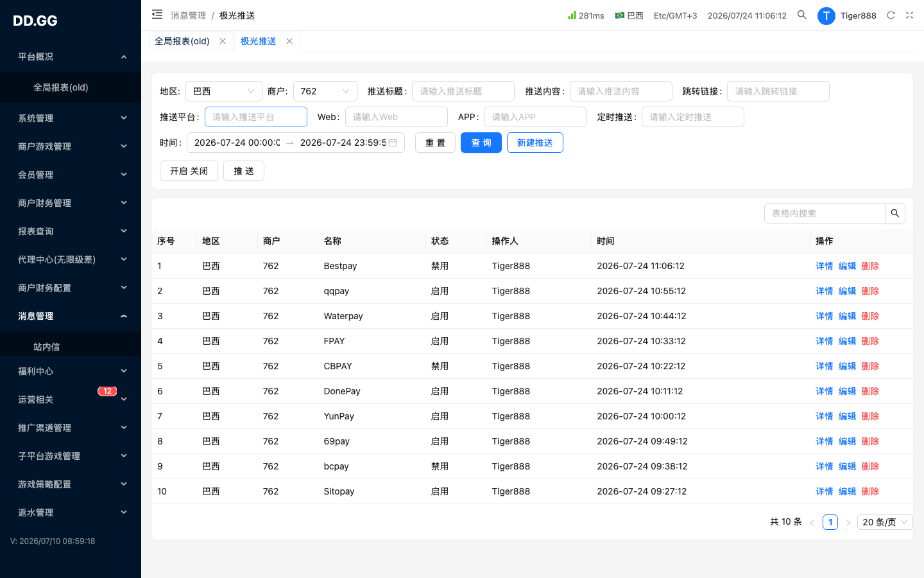Image resolution: width=924 pixels, height=578 pixels.
Task: Expand the 报表查询 menu
Action: (x=71, y=231)
